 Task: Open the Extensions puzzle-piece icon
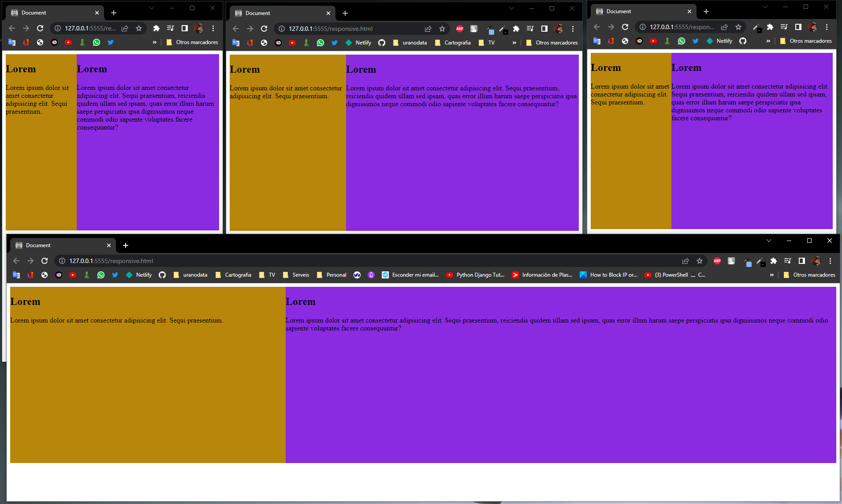point(773,261)
